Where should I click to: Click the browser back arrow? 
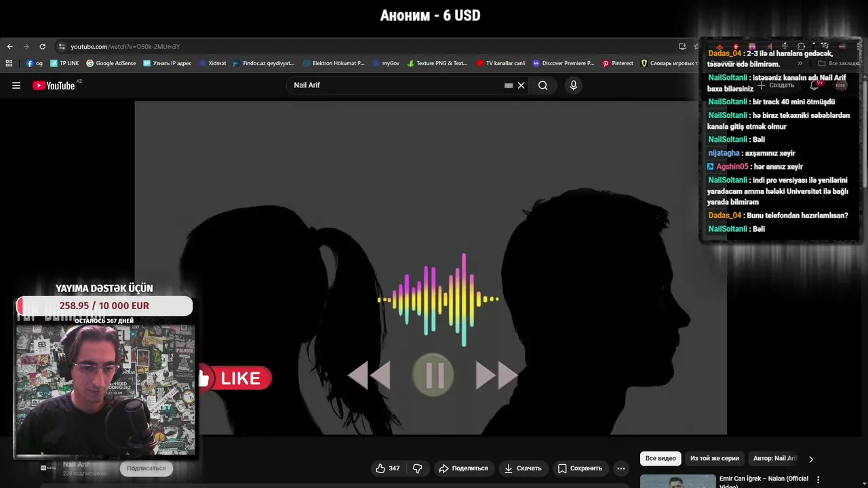point(9,47)
